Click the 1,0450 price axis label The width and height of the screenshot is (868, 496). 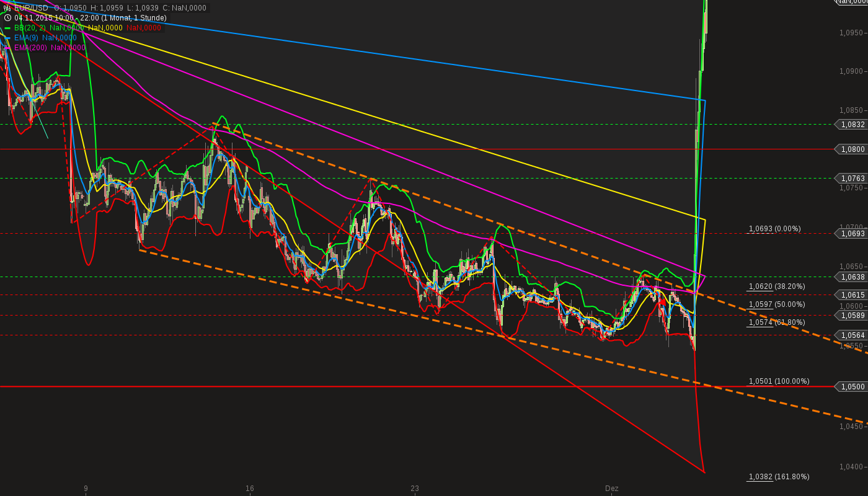point(851,426)
